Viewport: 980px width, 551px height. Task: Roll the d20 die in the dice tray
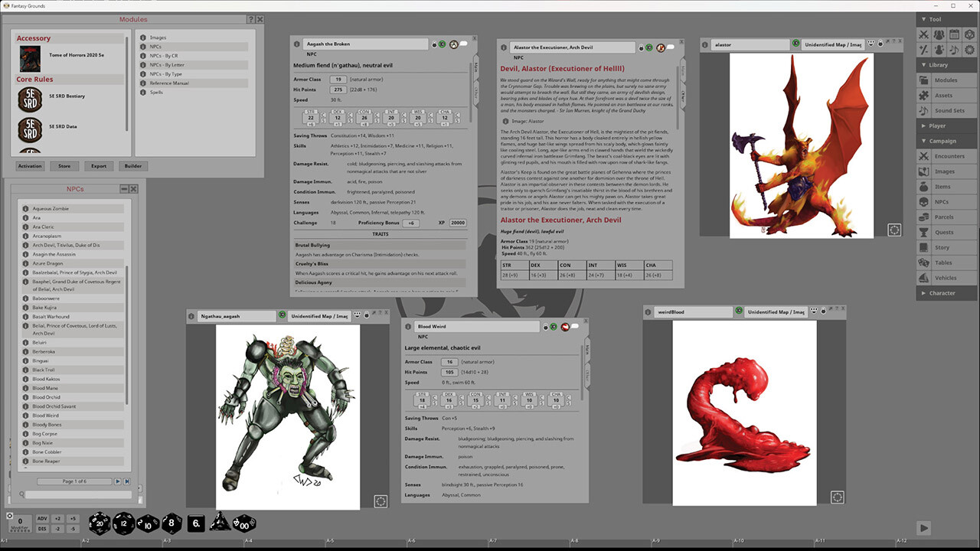[100, 523]
